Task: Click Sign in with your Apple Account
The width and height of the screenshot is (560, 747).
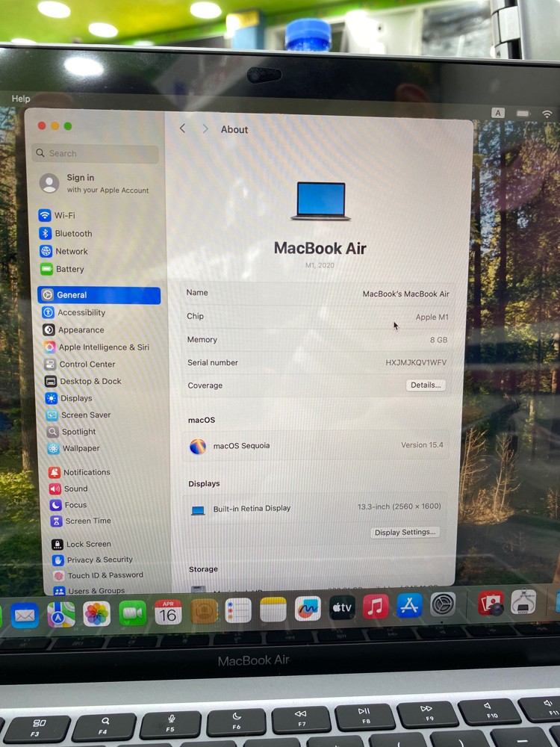Action: pyautogui.click(x=94, y=184)
